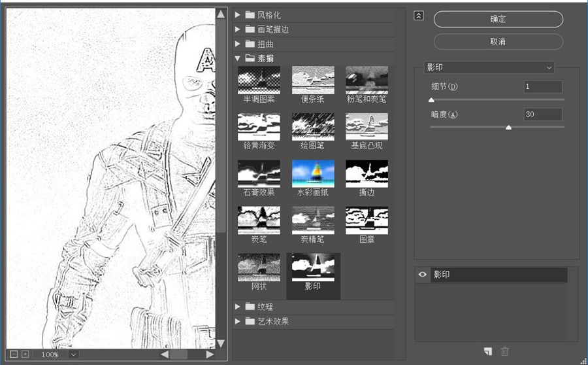The image size is (588, 365).
Task: Select the 粉笔和炭笔 filter thumbnail
Action: coord(367,80)
